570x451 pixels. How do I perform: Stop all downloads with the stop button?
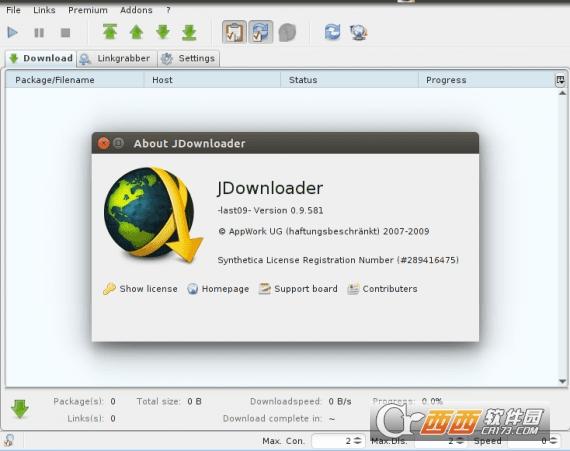tap(65, 33)
